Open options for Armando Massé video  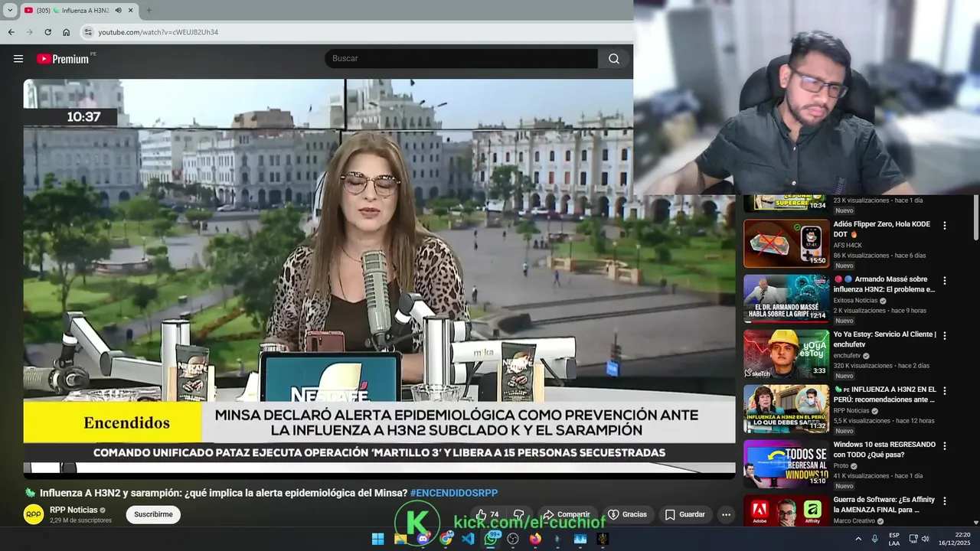coord(945,281)
